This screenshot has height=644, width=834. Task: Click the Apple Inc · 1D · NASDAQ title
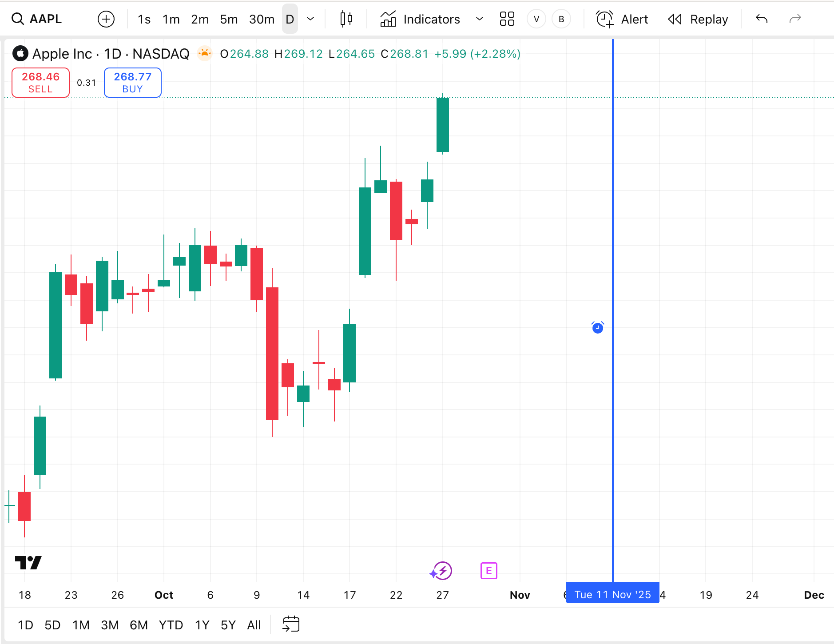[111, 53]
